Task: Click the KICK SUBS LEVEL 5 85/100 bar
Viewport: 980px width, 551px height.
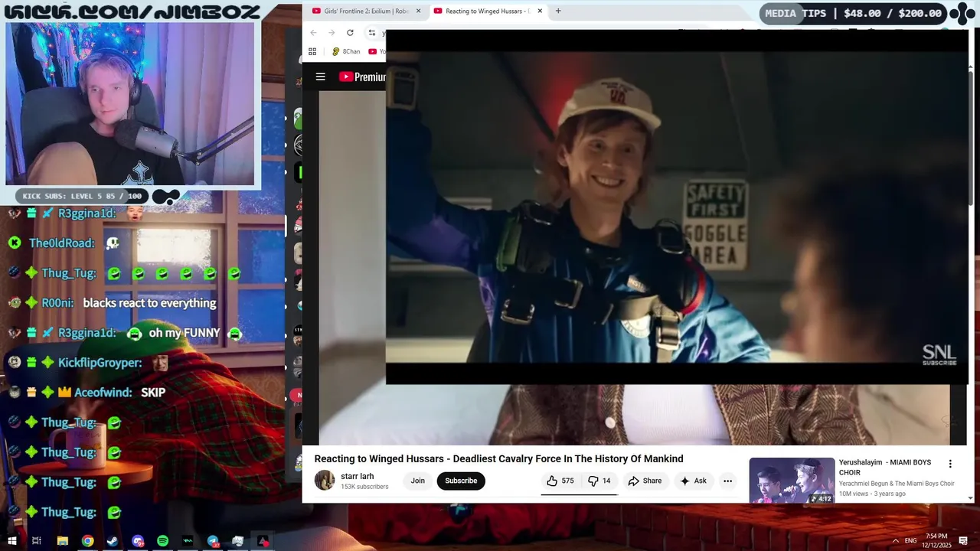Action: point(82,196)
